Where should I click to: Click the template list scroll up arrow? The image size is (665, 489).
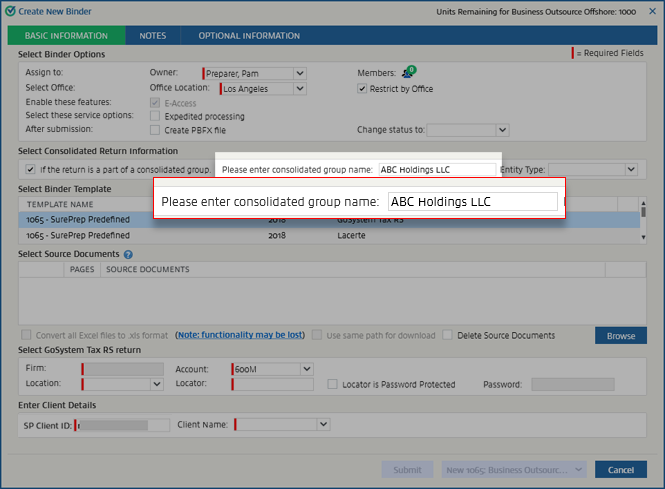tap(643, 213)
